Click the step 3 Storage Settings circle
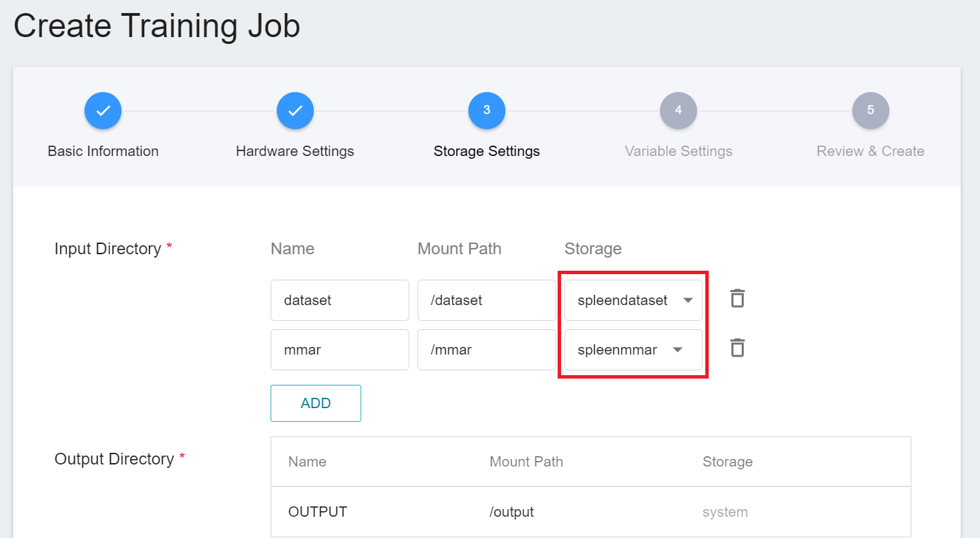The width and height of the screenshot is (980, 538). pos(487,111)
